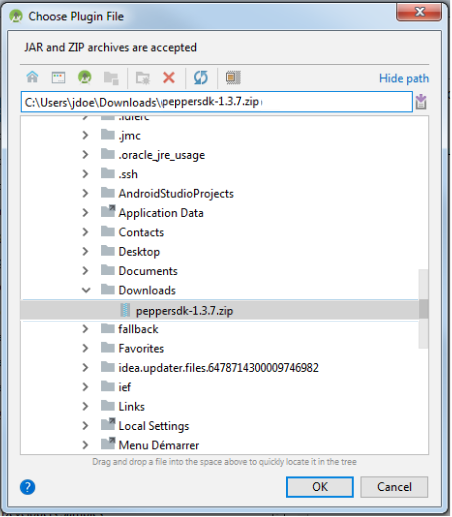
Task: Select the Links folder name
Action: point(132,406)
